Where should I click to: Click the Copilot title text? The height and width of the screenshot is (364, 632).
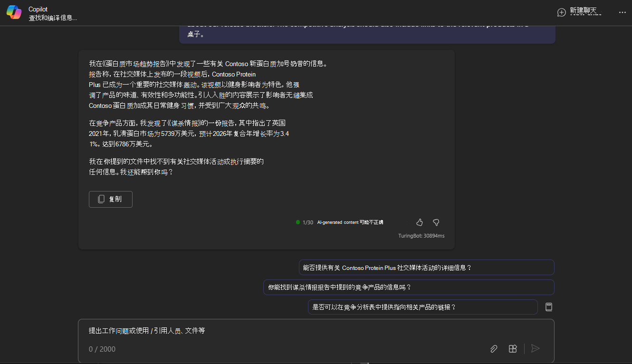(x=38, y=9)
